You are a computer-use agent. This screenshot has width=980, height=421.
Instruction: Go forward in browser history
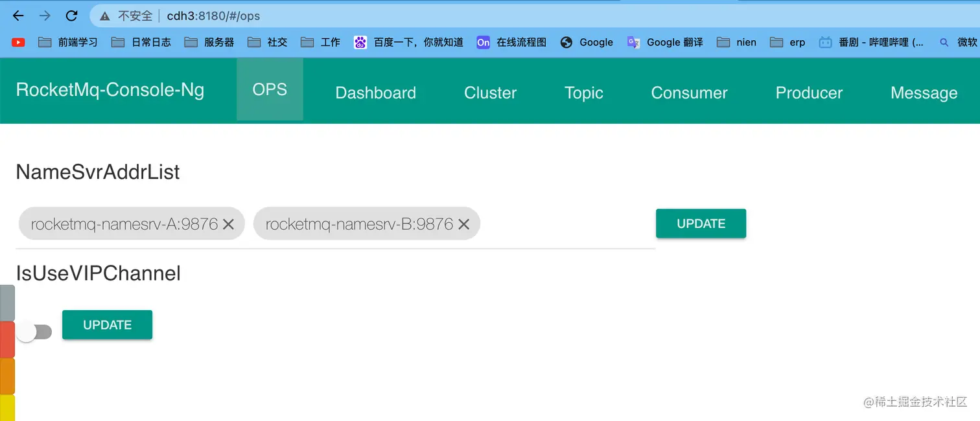pyautogui.click(x=45, y=16)
